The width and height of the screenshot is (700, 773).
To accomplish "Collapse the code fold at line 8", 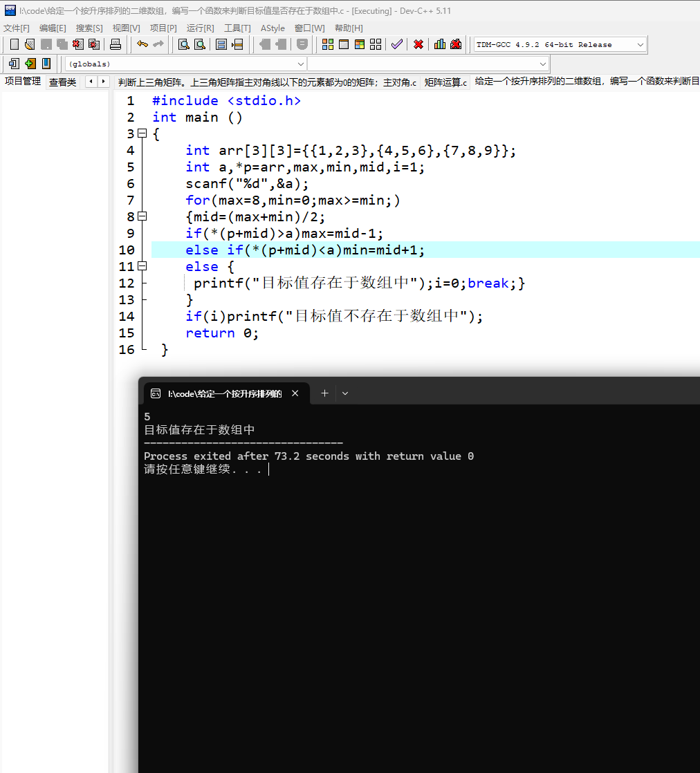I will click(142, 216).
